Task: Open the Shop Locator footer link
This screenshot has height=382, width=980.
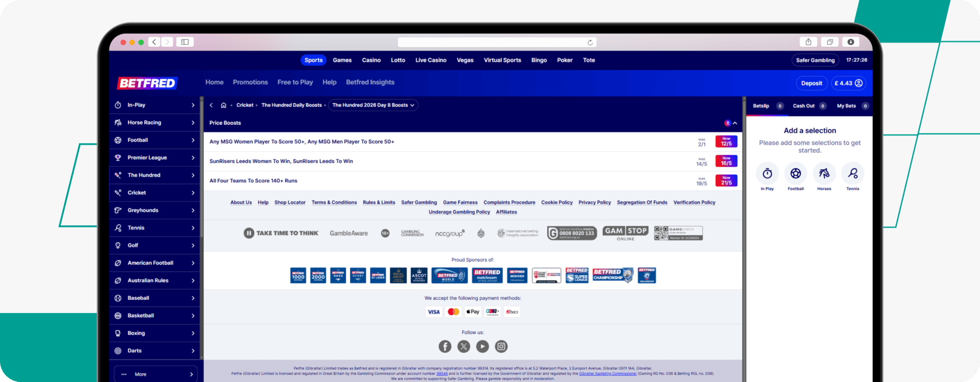Action: pyautogui.click(x=290, y=202)
